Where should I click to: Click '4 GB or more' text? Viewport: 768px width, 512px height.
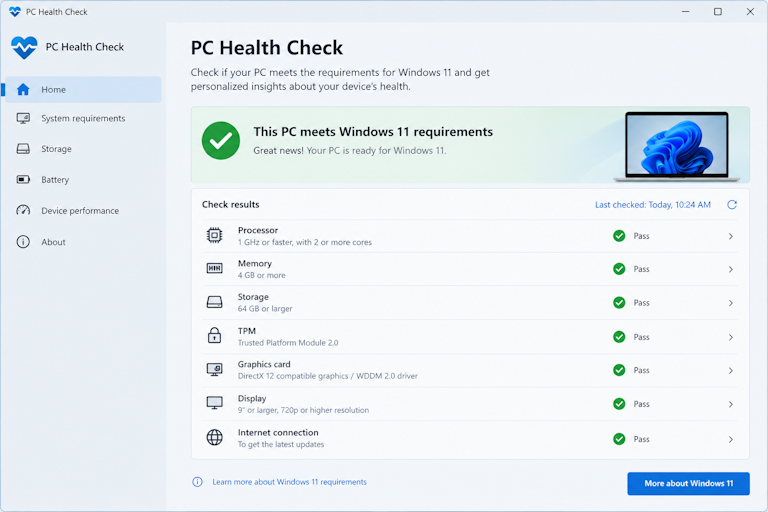(x=262, y=275)
